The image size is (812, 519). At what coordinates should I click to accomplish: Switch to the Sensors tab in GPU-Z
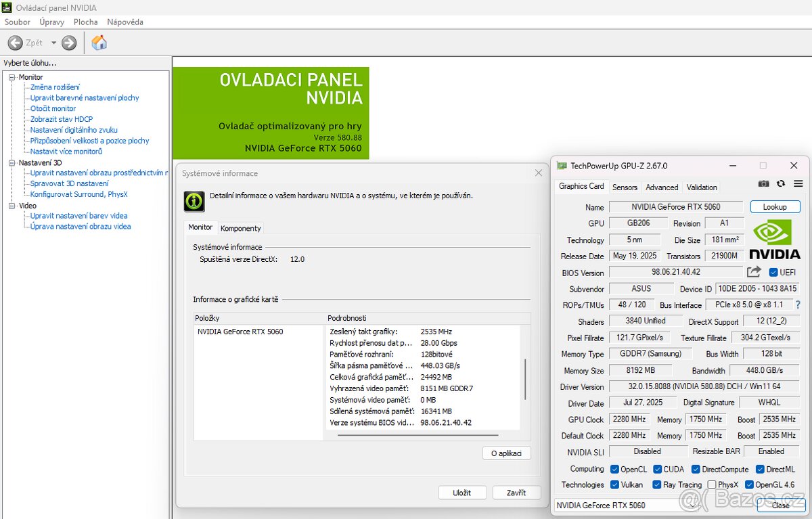(x=624, y=187)
